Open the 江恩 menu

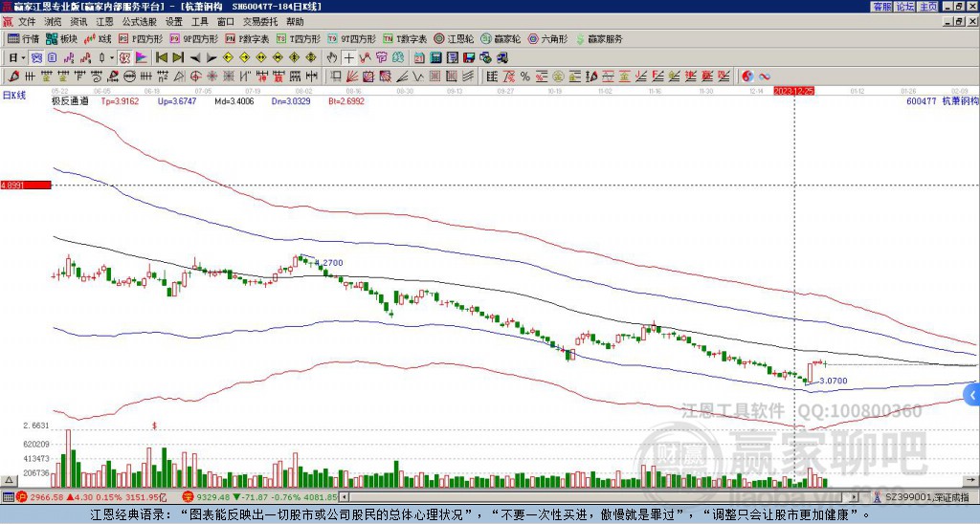[x=104, y=22]
